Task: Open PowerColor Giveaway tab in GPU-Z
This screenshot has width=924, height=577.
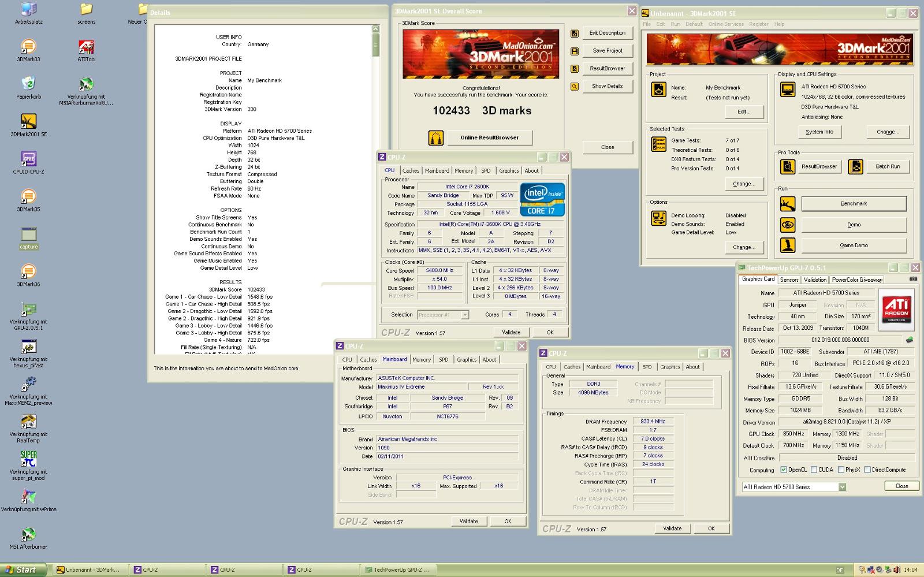Action: click(x=857, y=280)
